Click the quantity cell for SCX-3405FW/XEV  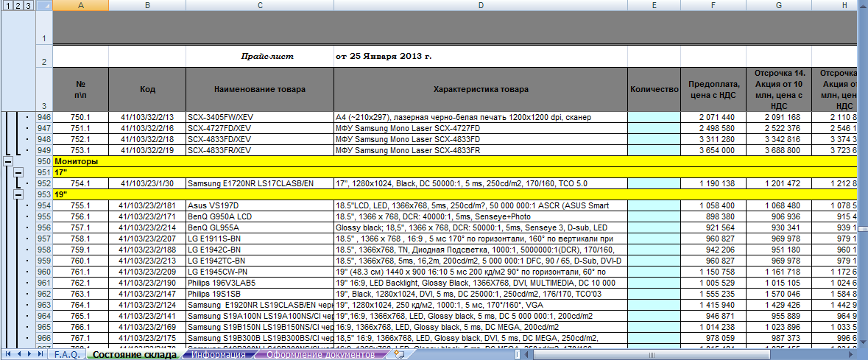(654, 117)
